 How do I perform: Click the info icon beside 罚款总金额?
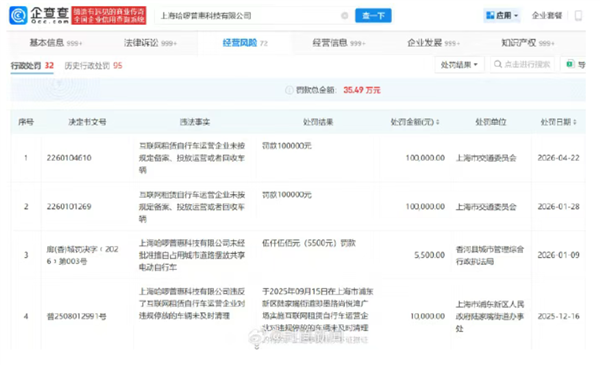(289, 90)
